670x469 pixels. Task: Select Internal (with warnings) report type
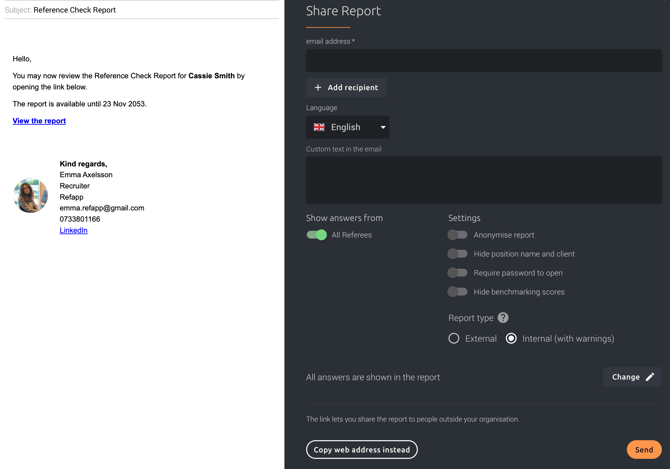pyautogui.click(x=511, y=339)
